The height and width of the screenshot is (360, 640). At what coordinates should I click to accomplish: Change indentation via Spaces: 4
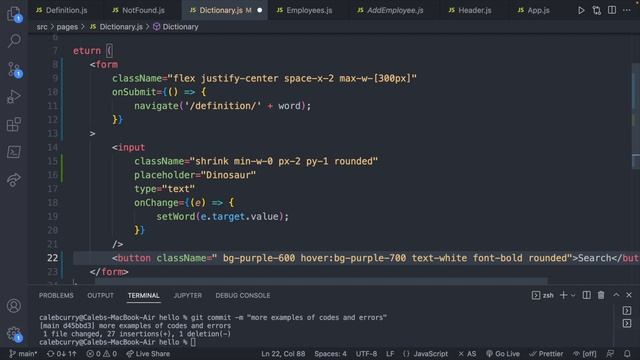point(330,353)
